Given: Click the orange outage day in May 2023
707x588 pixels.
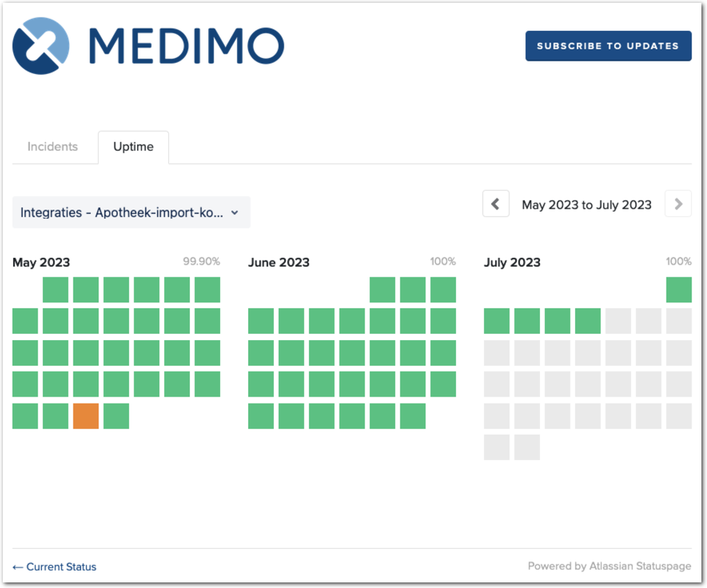Looking at the screenshot, I should point(86,416).
